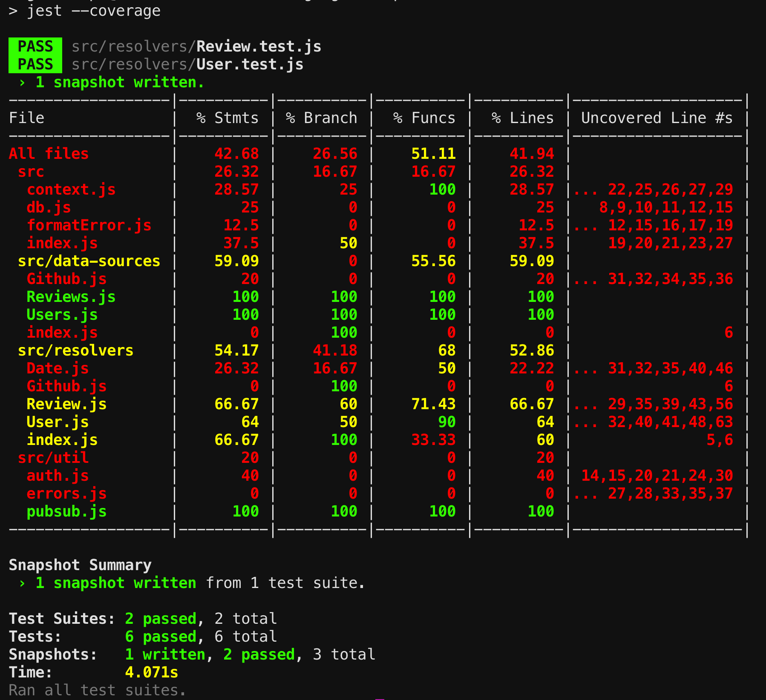Image resolution: width=766 pixels, height=700 pixels.
Task: Click the 'Uncovered Line #s' column header
Action: 657,118
